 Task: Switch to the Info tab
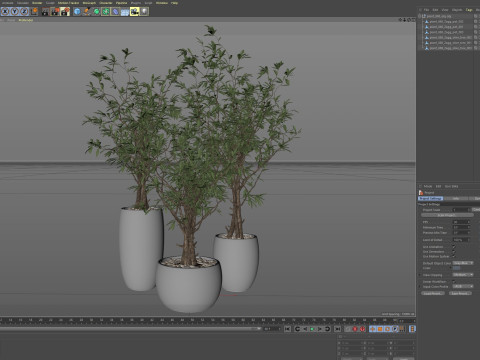[x=456, y=198]
